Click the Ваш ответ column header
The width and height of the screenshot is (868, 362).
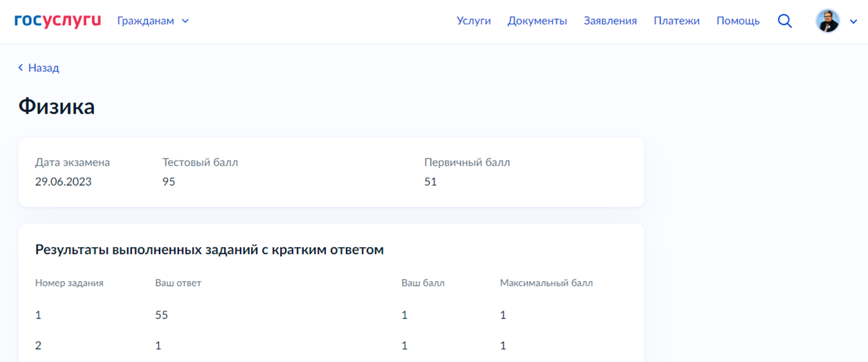pos(178,283)
